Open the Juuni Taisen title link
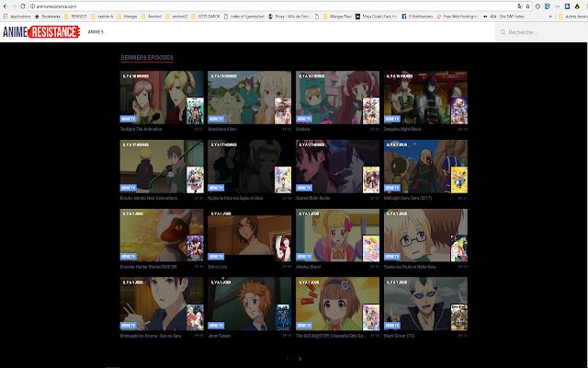Viewport: 588px width, 368px height. point(220,336)
